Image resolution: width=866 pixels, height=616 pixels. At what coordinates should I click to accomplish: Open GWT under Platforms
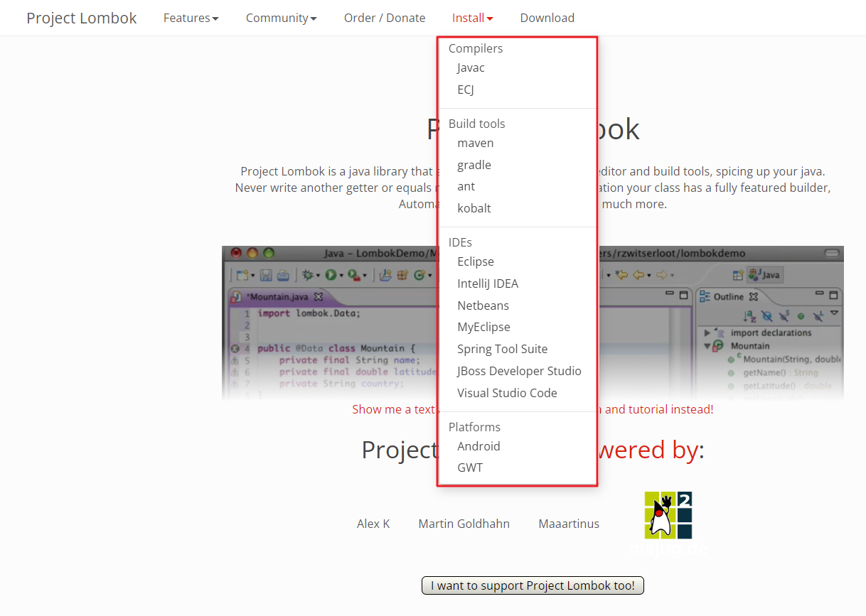coord(470,468)
